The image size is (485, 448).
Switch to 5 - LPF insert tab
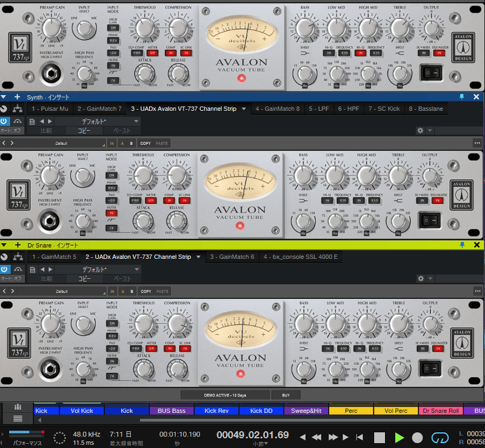(319, 109)
